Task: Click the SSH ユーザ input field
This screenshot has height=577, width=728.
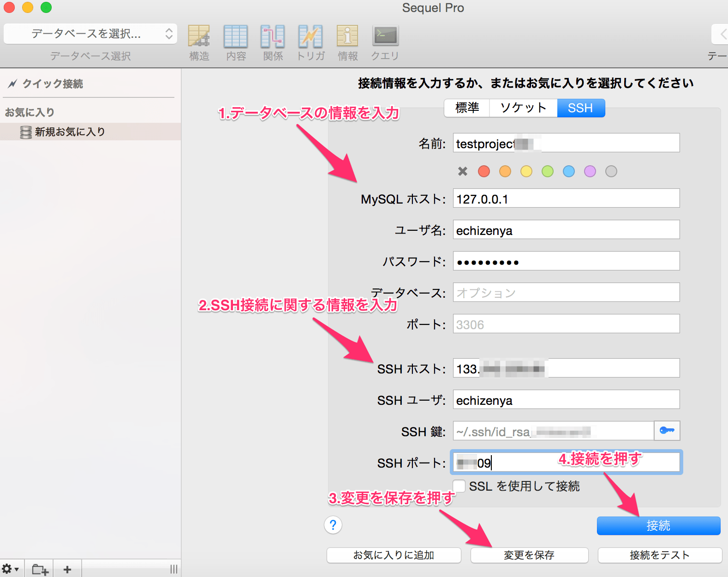Action: coord(566,400)
